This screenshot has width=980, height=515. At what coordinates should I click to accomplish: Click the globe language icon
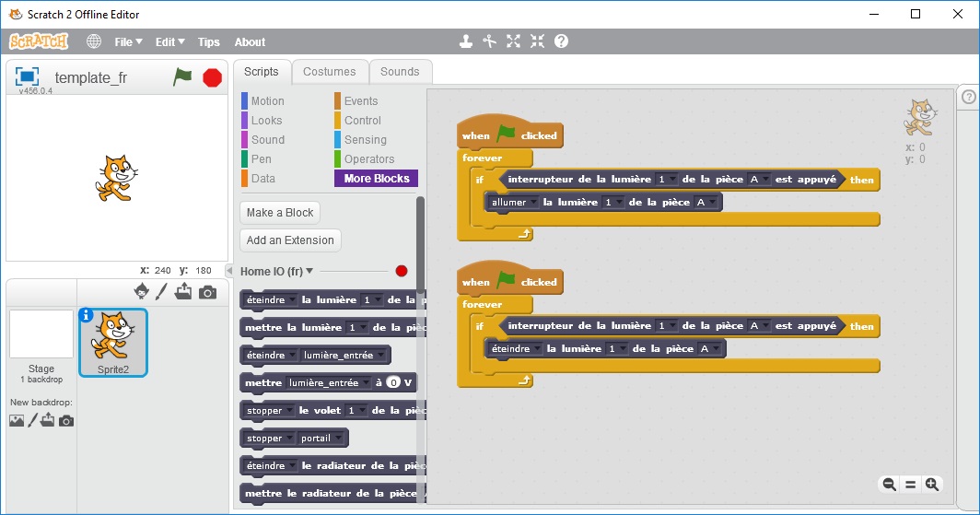point(94,41)
